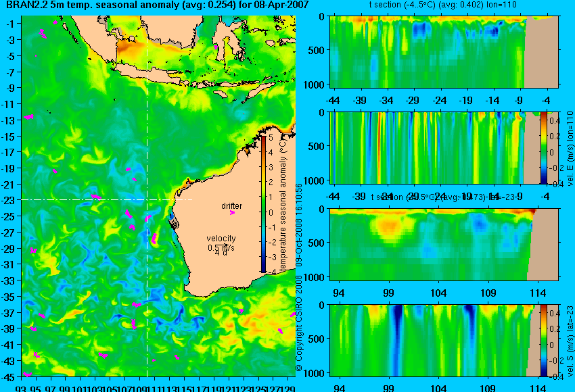Click the vel. S velocity color bar
This screenshot has width=575, height=392.
click(543, 341)
